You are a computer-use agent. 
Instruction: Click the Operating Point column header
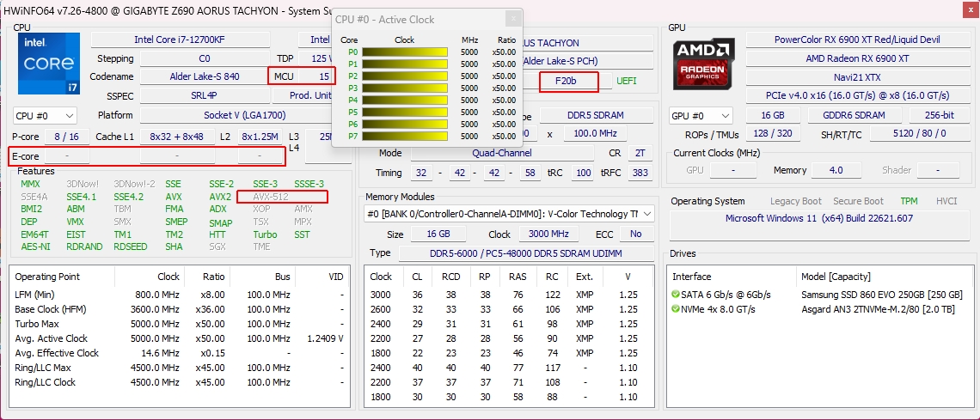pyautogui.click(x=47, y=277)
